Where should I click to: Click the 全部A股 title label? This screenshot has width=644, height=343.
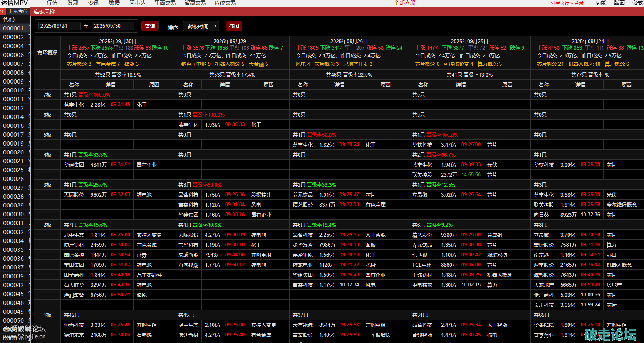[x=404, y=3]
